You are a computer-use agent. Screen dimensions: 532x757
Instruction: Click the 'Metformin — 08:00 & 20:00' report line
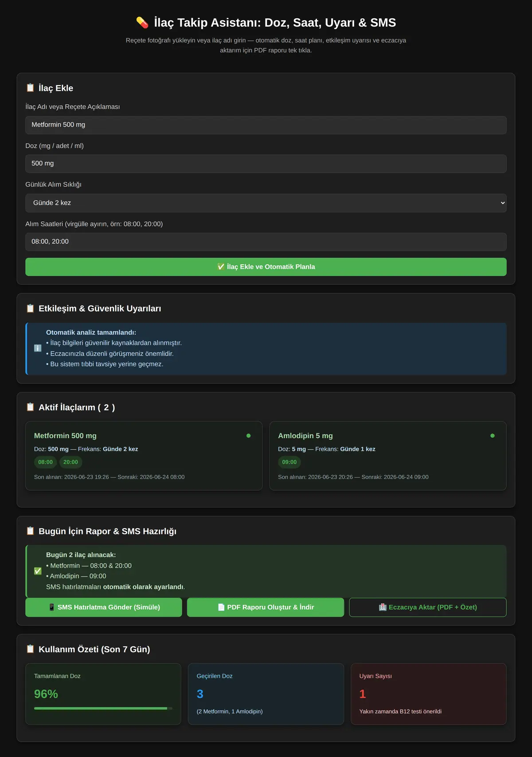click(89, 565)
